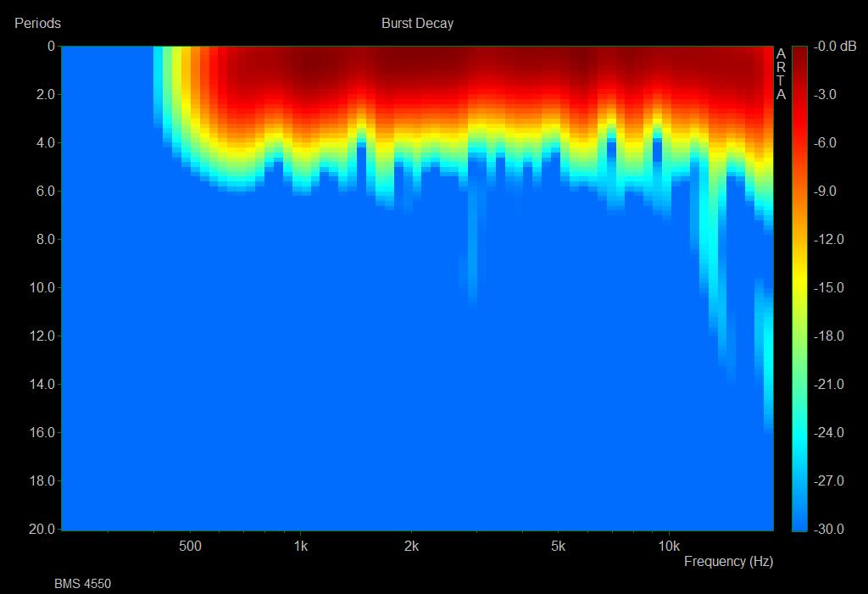
Task: Click the 4.0 periods tick label
Action: pyautogui.click(x=46, y=143)
